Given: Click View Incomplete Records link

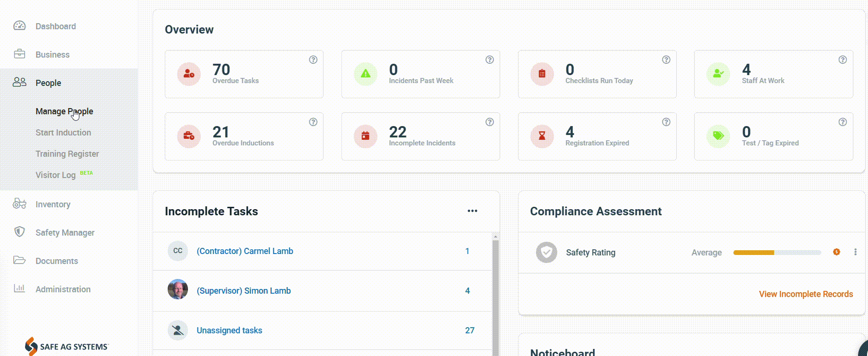Looking at the screenshot, I should [x=806, y=294].
